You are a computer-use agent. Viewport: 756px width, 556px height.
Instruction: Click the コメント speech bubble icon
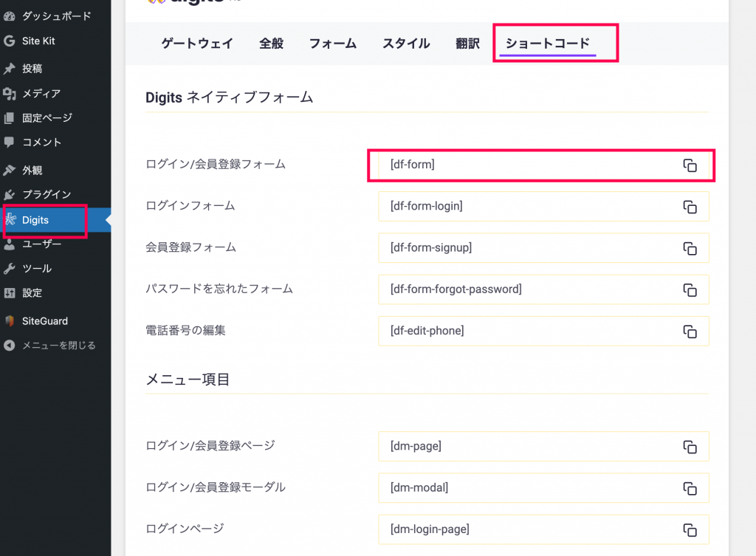9,143
